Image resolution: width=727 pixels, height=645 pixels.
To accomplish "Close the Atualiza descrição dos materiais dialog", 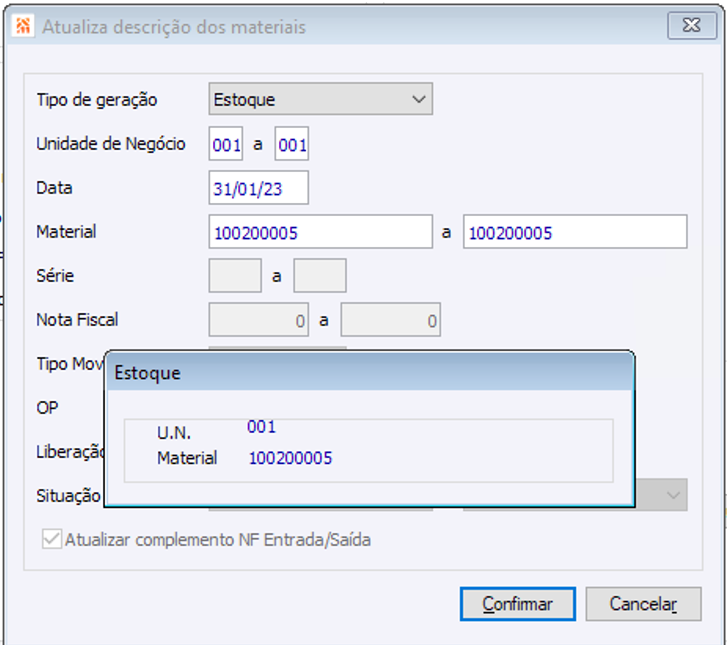I will click(x=691, y=26).
